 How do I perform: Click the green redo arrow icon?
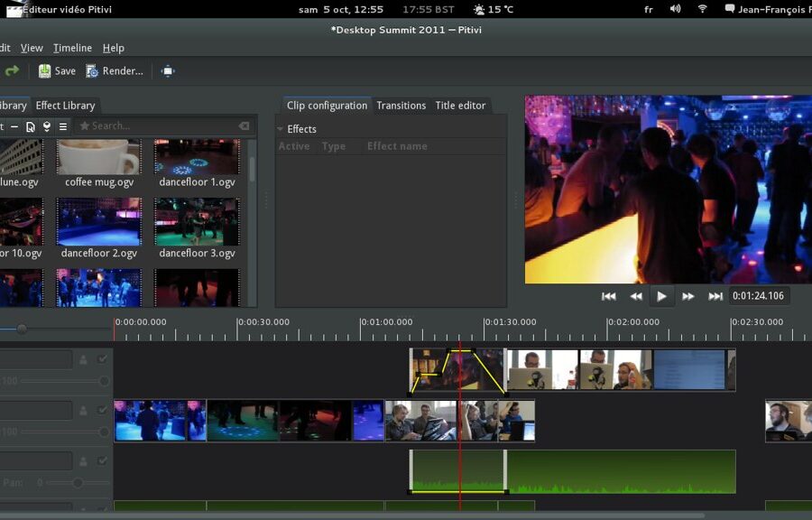click(x=12, y=70)
